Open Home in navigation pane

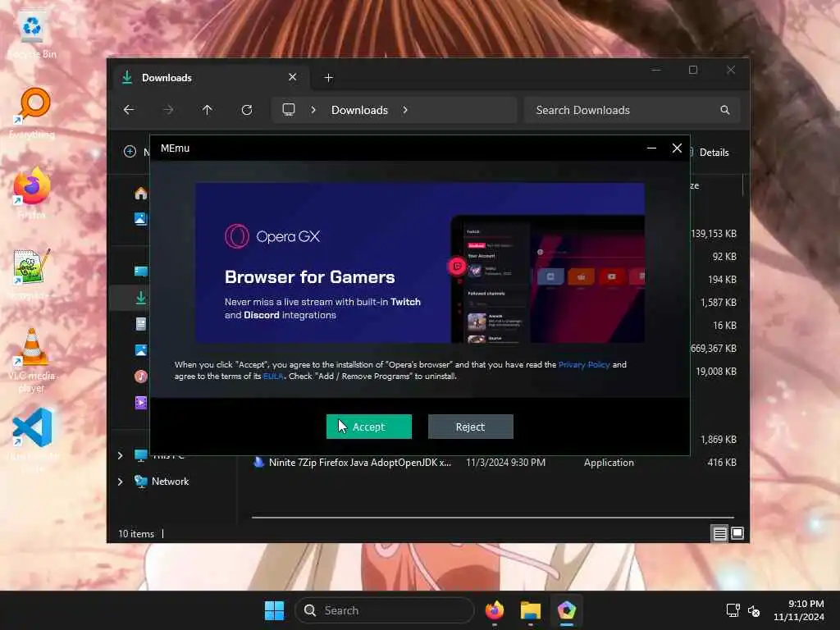click(141, 194)
